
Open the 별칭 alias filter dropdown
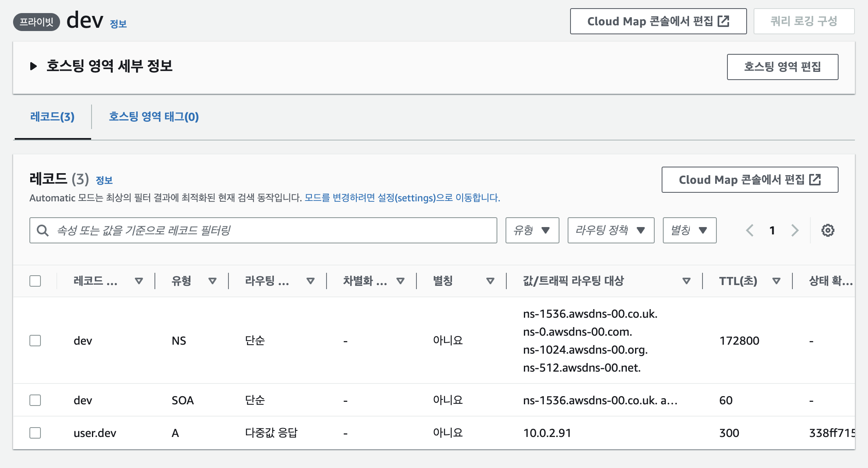pyautogui.click(x=689, y=230)
